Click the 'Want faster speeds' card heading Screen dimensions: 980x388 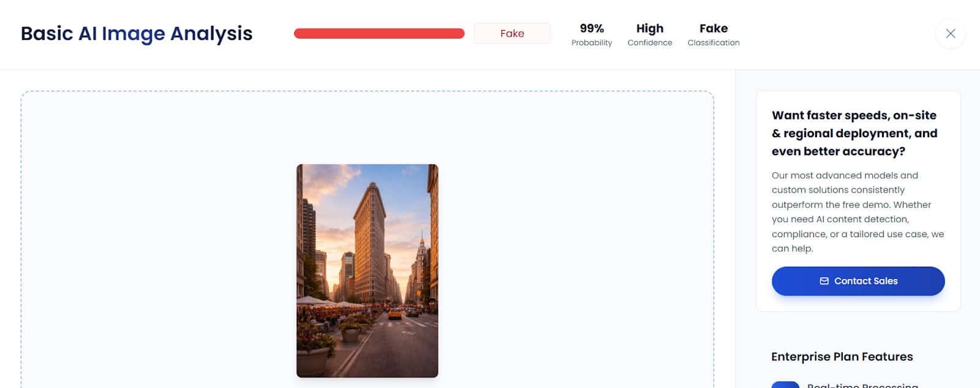[854, 133]
